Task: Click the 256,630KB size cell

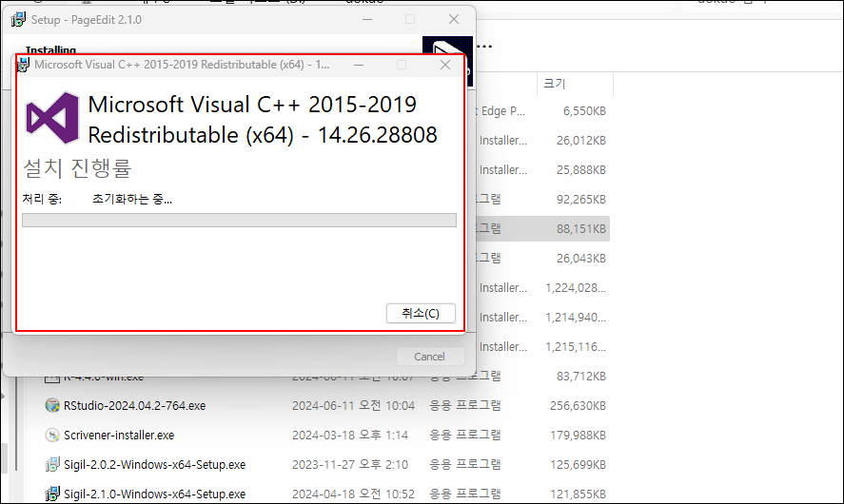Action: [x=578, y=405]
